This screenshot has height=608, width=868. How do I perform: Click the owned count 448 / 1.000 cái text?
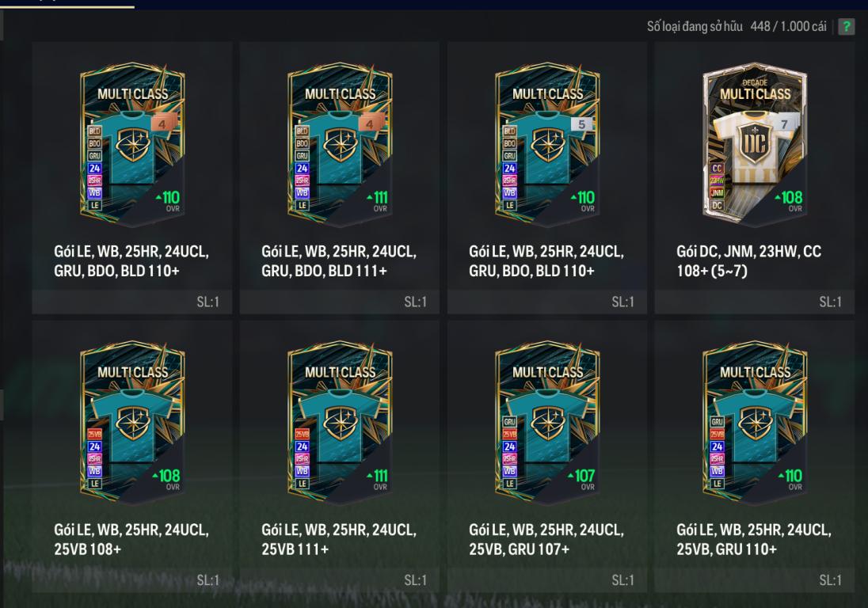(x=788, y=26)
